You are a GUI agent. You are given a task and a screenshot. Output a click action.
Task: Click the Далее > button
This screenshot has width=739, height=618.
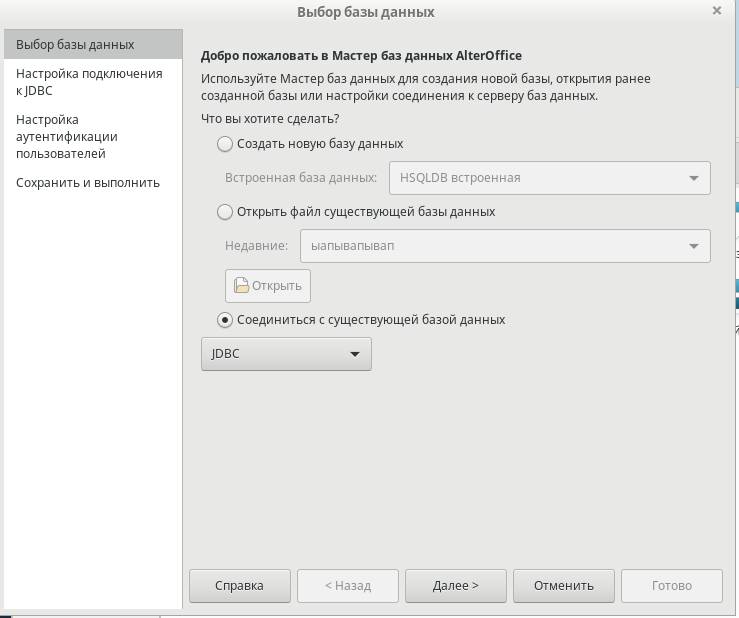click(456, 586)
